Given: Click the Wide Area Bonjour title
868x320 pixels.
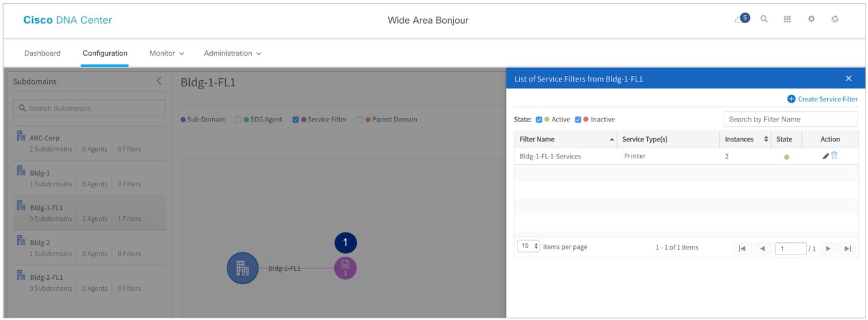Looking at the screenshot, I should 428,20.
